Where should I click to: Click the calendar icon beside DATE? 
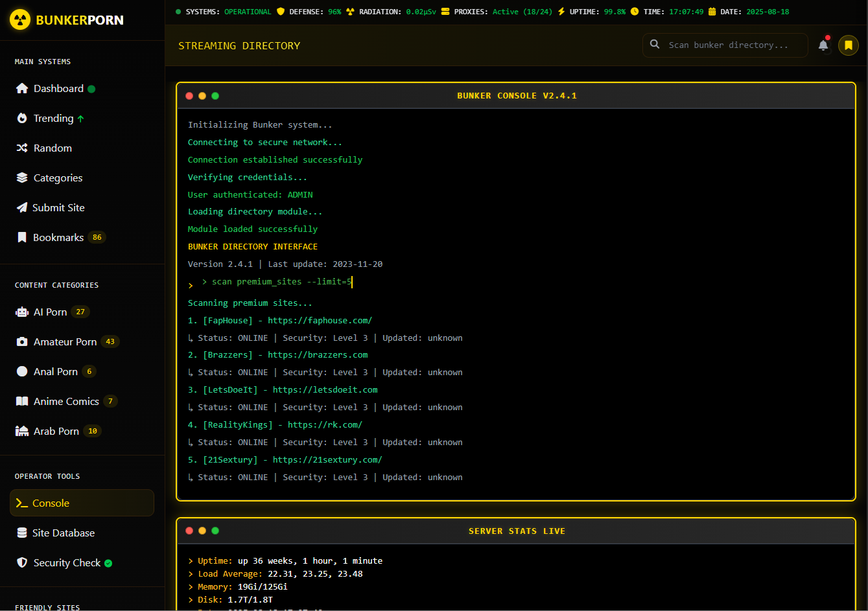712,12
